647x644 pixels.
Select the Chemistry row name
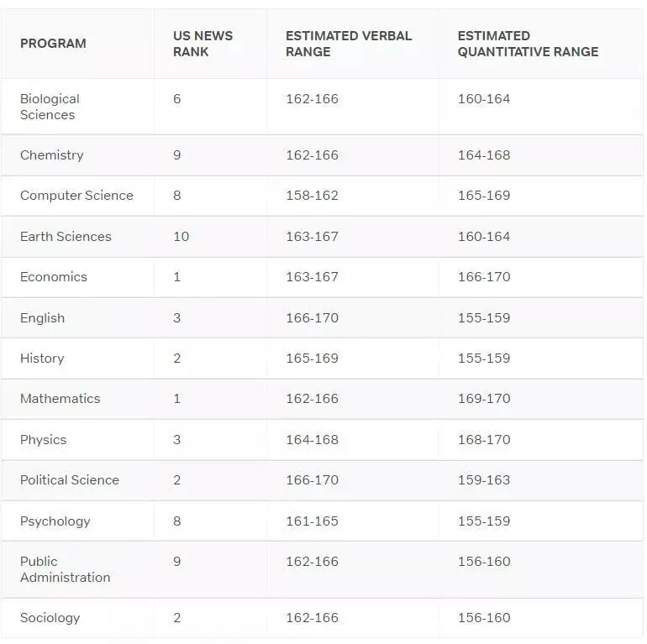[51, 155]
